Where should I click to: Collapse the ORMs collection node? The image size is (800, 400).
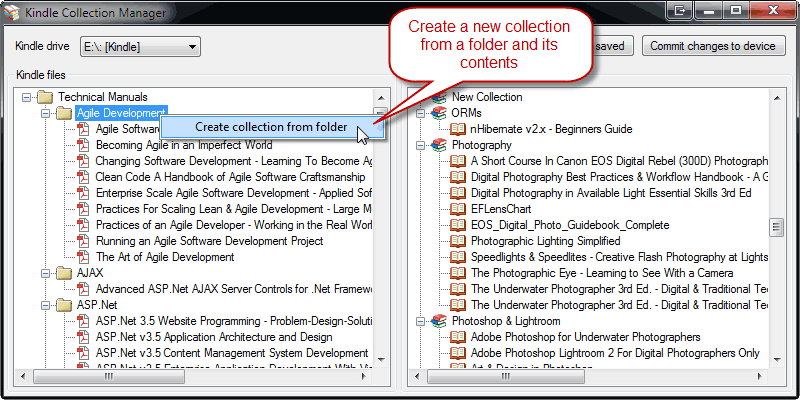pyautogui.click(x=420, y=113)
